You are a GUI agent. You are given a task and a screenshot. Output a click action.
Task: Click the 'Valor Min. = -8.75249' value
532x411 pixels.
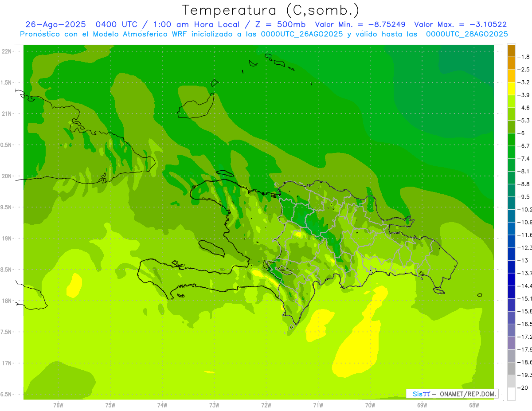coord(360,24)
